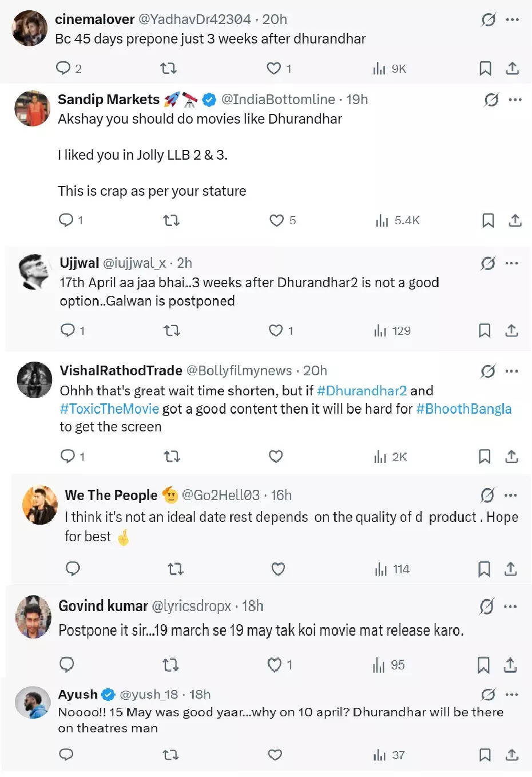Open the more options menu on VishalRathodTrade's tweet

pyautogui.click(x=511, y=371)
